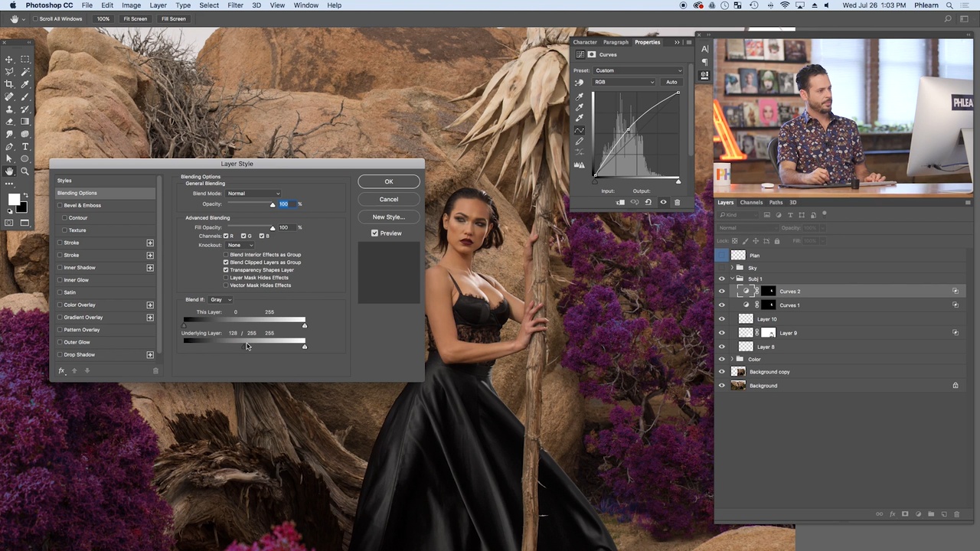Click the Underlying Layer white slider handle
This screenshot has height=551, width=980.
(x=304, y=347)
